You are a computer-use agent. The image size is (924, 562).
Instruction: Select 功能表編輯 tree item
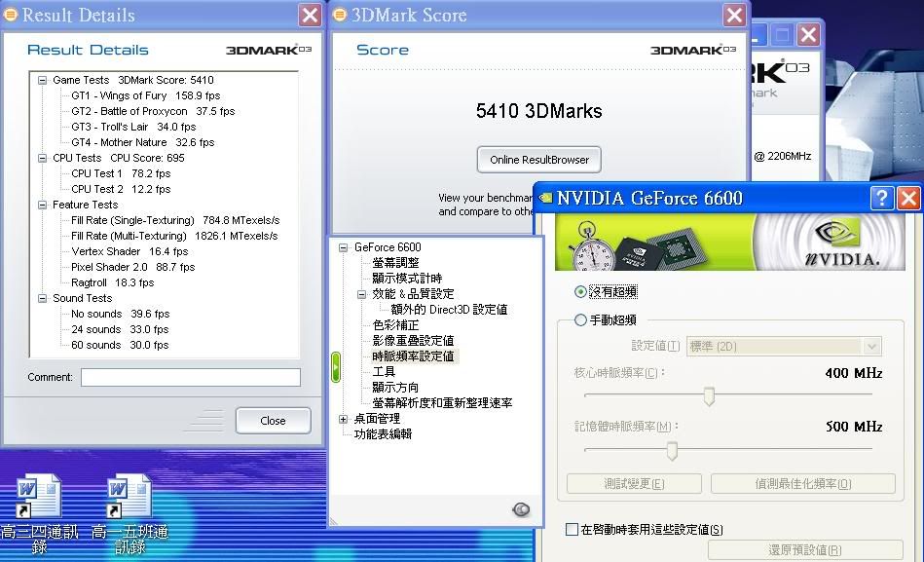coord(383,434)
